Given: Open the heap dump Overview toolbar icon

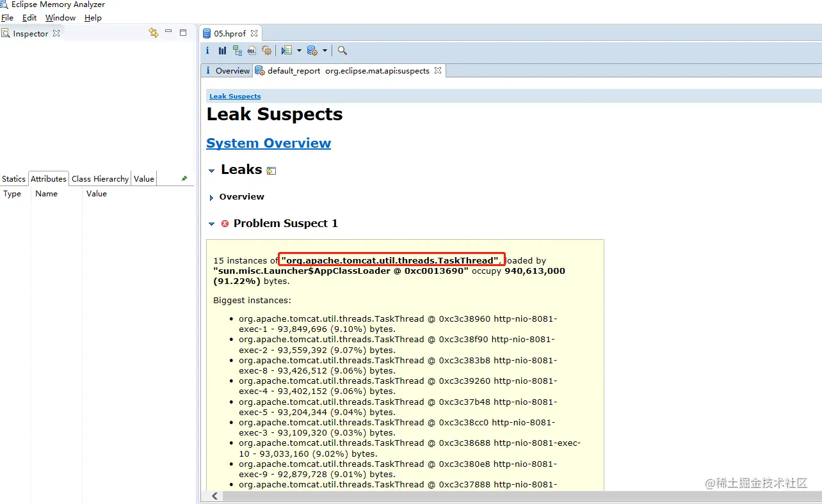Looking at the screenshot, I should tap(207, 51).
